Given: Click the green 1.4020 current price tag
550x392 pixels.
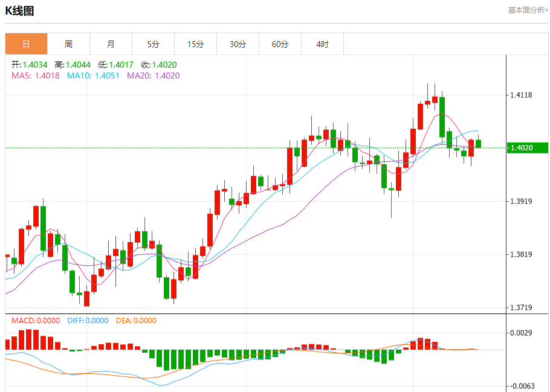Looking at the screenshot, I should pos(527,148).
